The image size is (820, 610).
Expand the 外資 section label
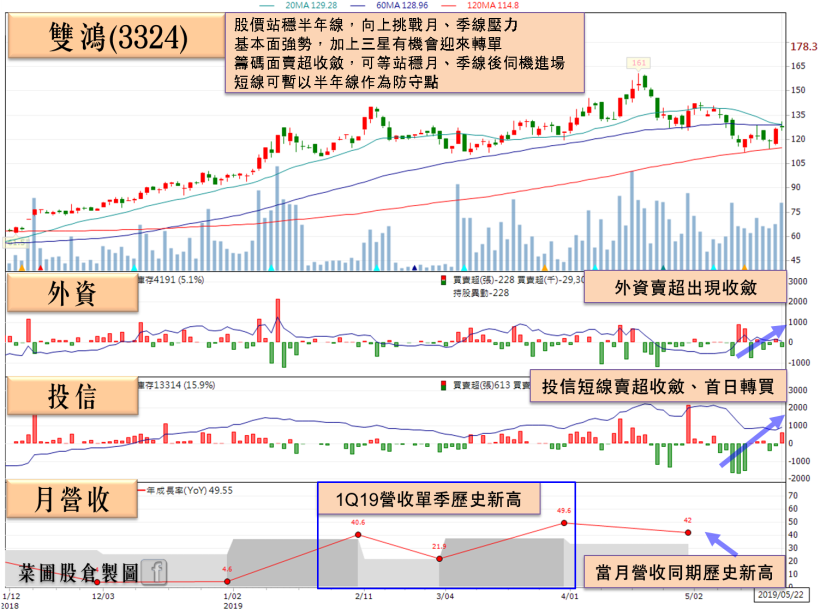click(71, 293)
